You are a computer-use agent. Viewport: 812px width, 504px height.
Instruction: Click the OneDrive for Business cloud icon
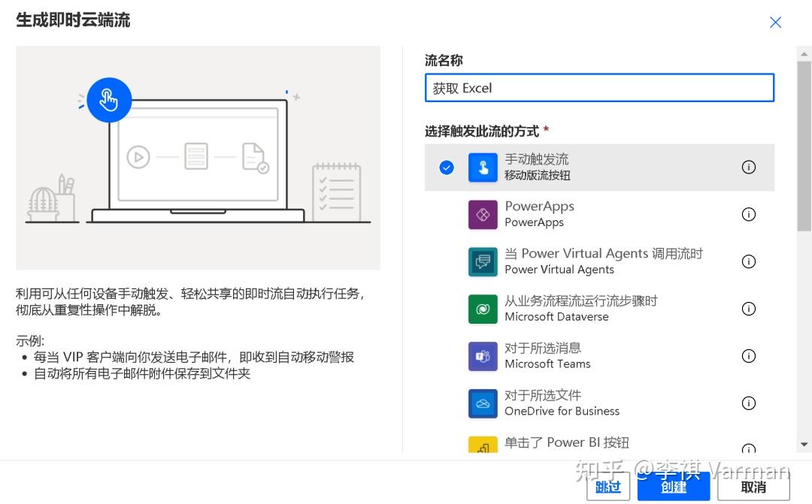(483, 403)
